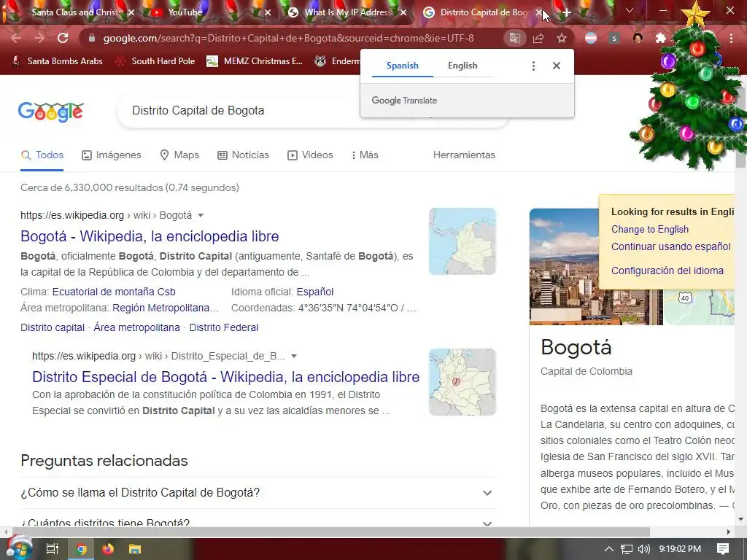
Task: Click the gray 's' extension icon
Action: (614, 38)
